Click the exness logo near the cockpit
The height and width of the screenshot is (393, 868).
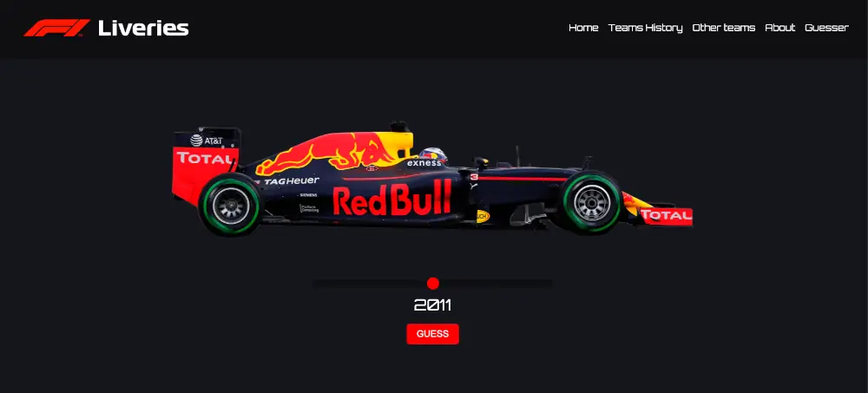[x=424, y=163]
